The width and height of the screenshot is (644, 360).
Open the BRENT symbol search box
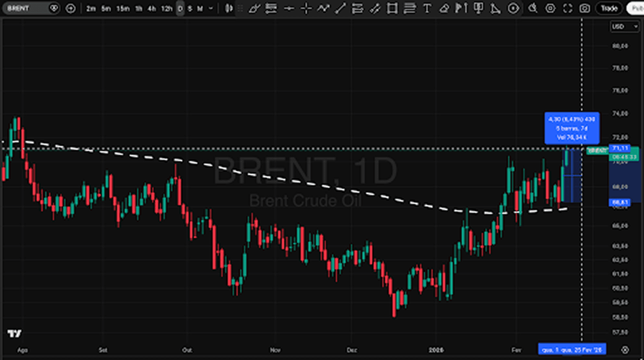30,8
